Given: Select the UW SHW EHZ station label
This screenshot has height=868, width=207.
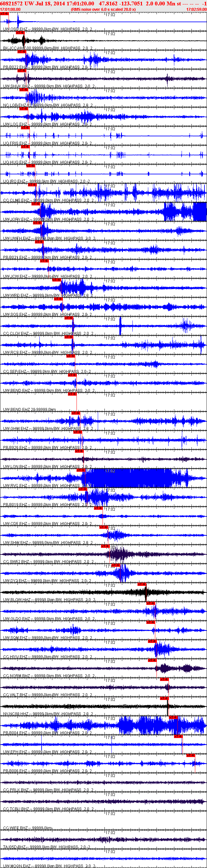Looking at the screenshot, I should (47, 543).
